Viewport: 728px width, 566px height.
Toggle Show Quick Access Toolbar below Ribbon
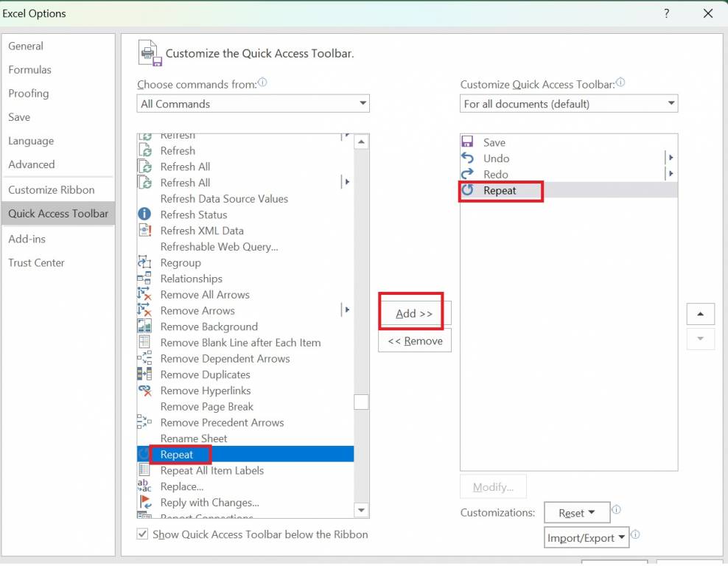[143, 534]
